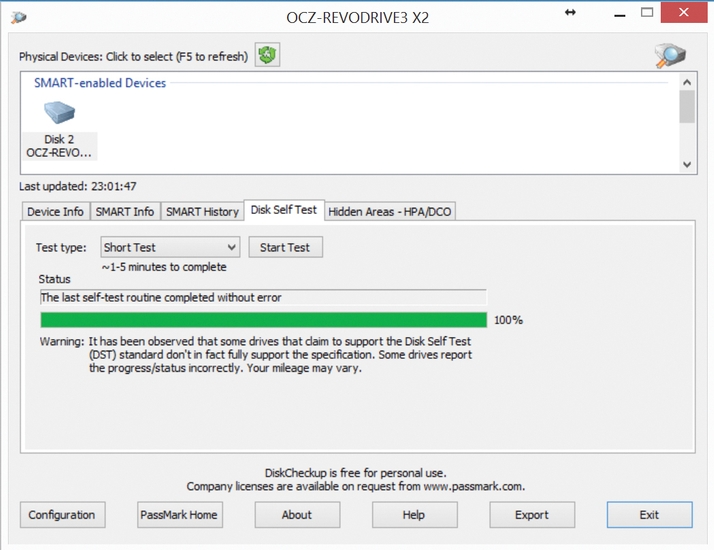
Task: Open the Hidden Areas - HPA/DCO tab
Action: 390,212
